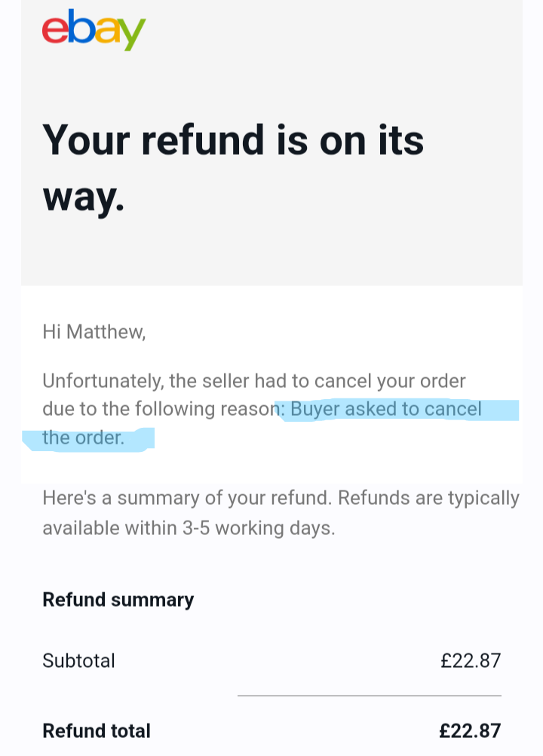Click the word 'way.' in the heading
The width and height of the screenshot is (543, 756).
(x=84, y=198)
